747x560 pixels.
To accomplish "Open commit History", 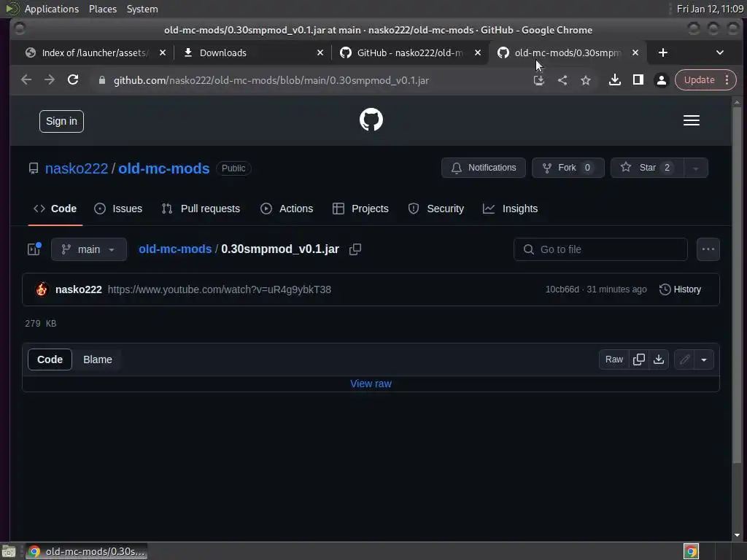I will click(681, 289).
